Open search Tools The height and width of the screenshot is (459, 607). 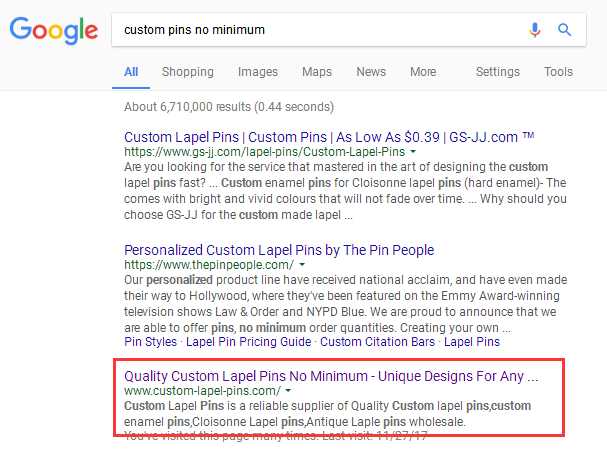[x=558, y=72]
